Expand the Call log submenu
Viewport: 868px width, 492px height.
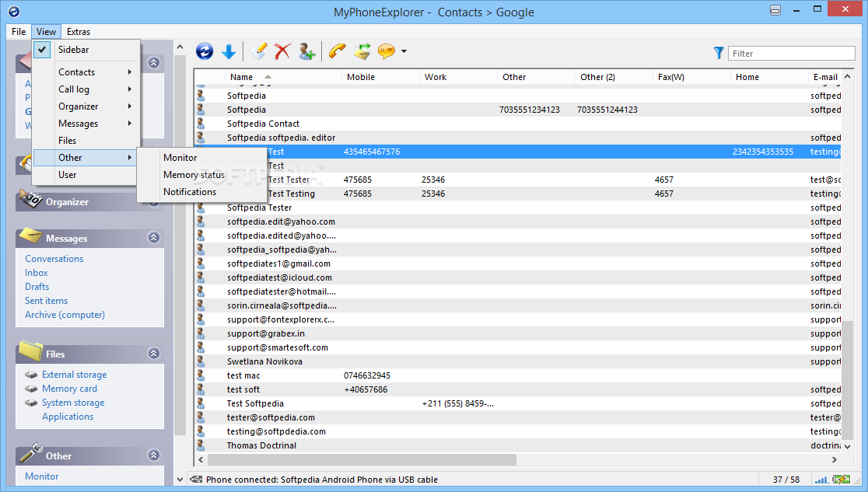(x=86, y=89)
